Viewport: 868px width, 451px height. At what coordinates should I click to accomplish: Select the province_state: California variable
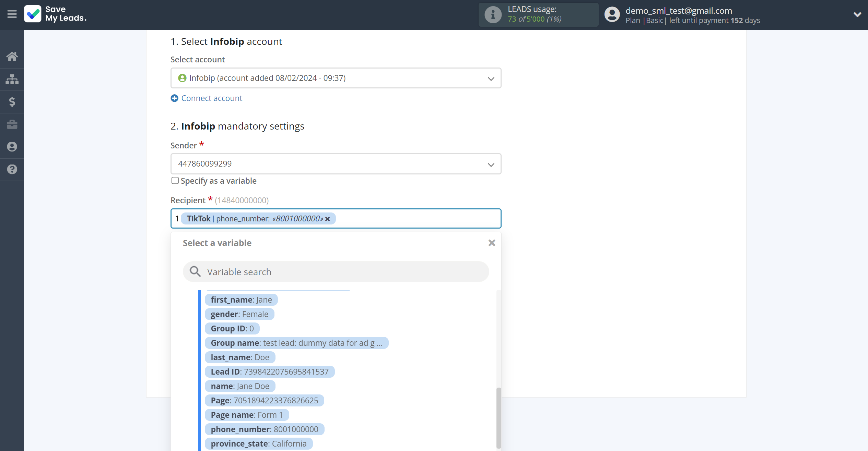tap(259, 444)
